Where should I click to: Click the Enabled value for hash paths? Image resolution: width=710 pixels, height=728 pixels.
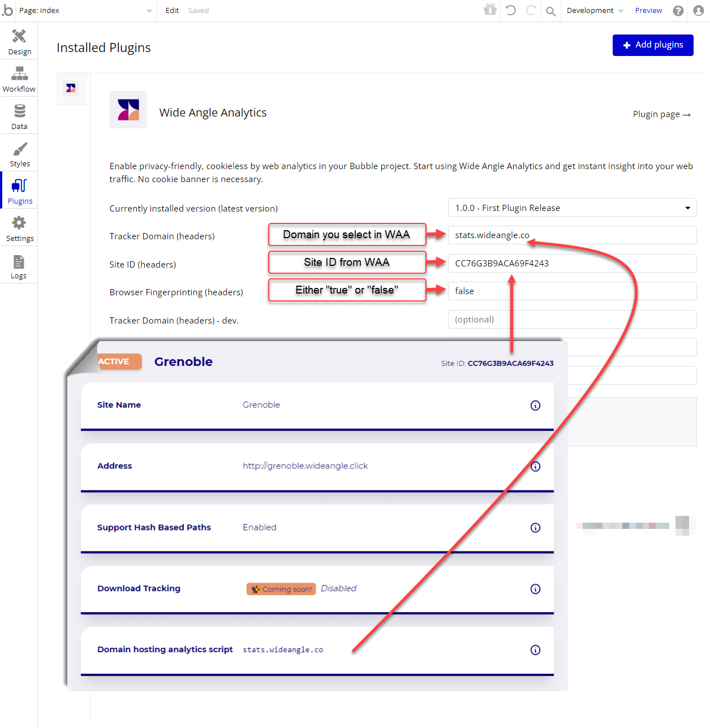coord(260,527)
